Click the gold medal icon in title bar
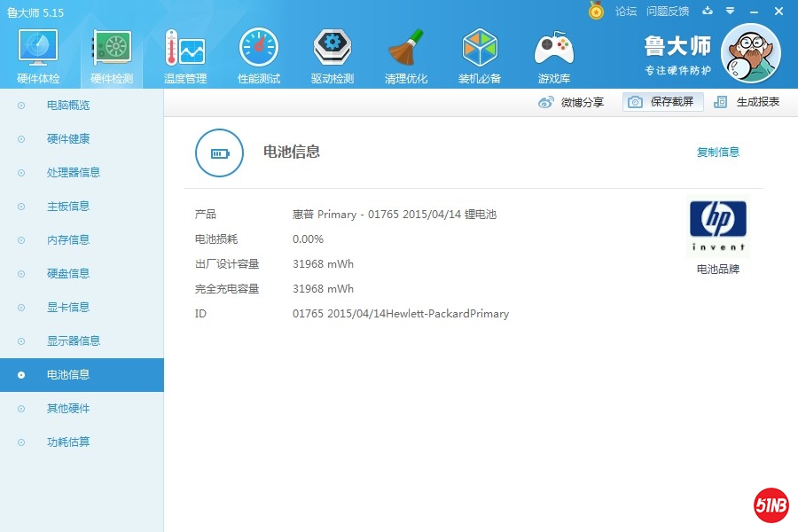The height and width of the screenshot is (532, 798). 597,11
